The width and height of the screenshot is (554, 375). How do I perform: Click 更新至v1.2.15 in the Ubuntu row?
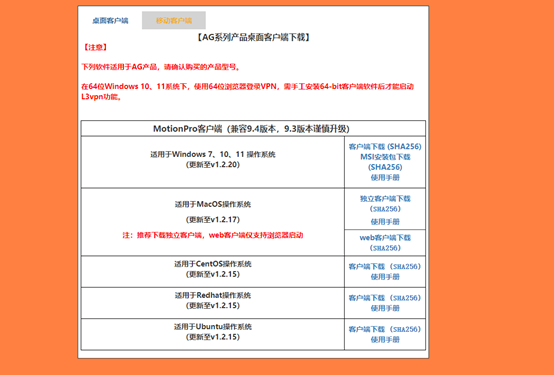click(x=213, y=337)
